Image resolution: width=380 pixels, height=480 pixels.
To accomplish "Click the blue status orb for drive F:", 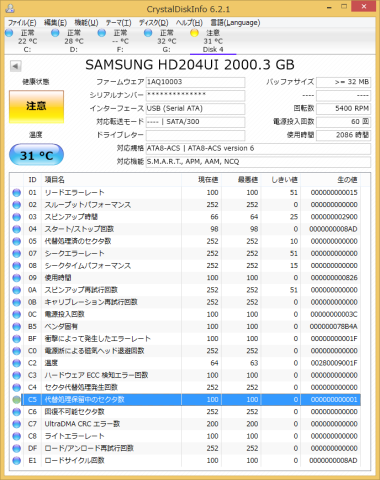I will 102,33.
